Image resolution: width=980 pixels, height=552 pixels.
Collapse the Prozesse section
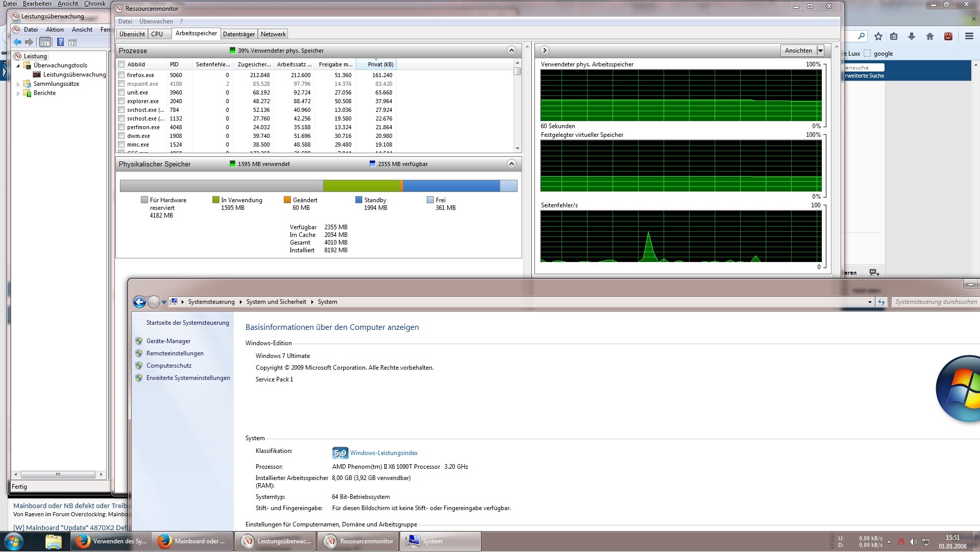(x=511, y=50)
